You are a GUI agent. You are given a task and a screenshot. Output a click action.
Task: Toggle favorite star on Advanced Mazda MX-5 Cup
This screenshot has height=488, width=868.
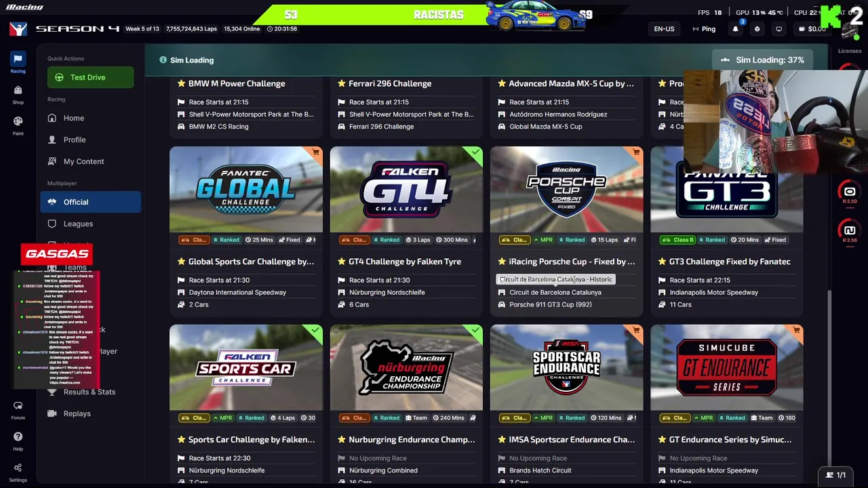pos(501,83)
